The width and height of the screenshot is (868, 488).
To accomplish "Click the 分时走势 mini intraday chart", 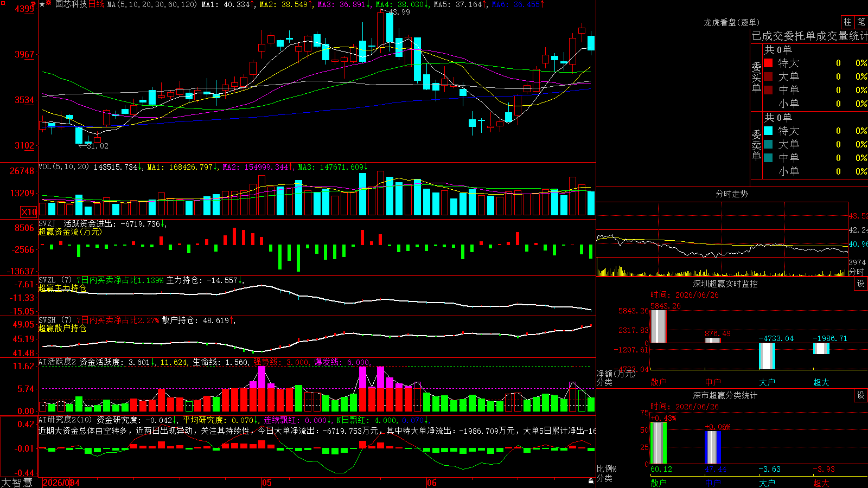I will click(x=722, y=239).
